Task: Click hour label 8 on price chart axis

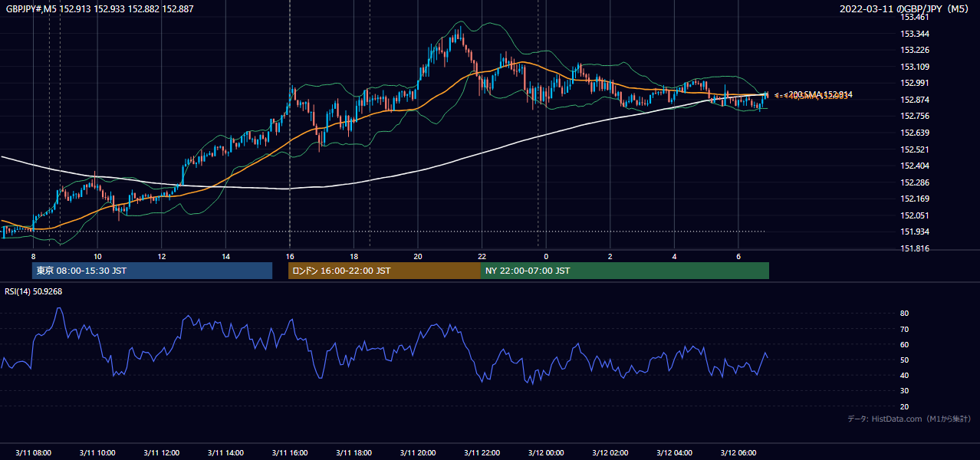Action: click(33, 256)
